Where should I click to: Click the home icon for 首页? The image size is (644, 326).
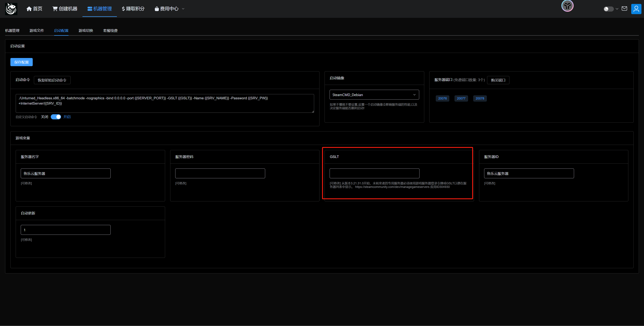tap(29, 9)
